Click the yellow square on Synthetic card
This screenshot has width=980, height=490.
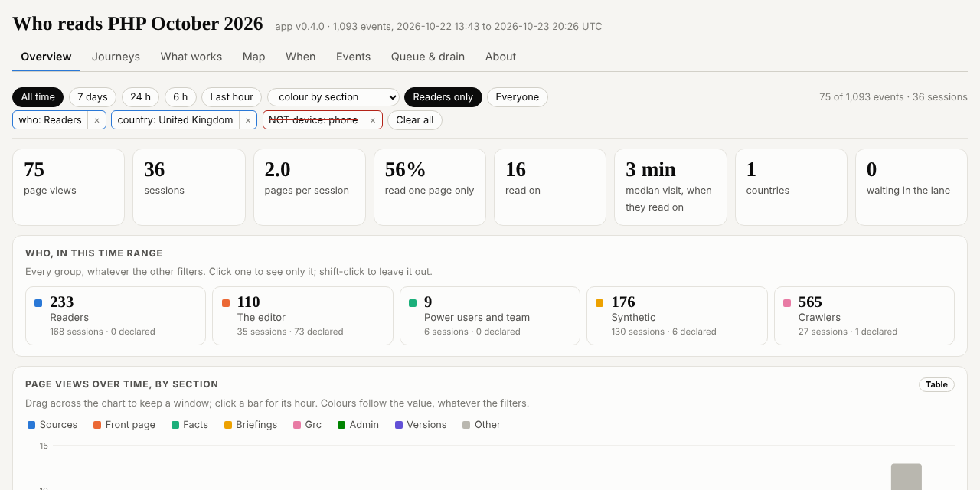coord(599,303)
